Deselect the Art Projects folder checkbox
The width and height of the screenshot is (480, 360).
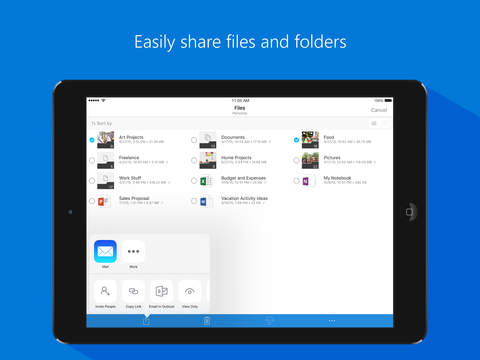[92, 140]
